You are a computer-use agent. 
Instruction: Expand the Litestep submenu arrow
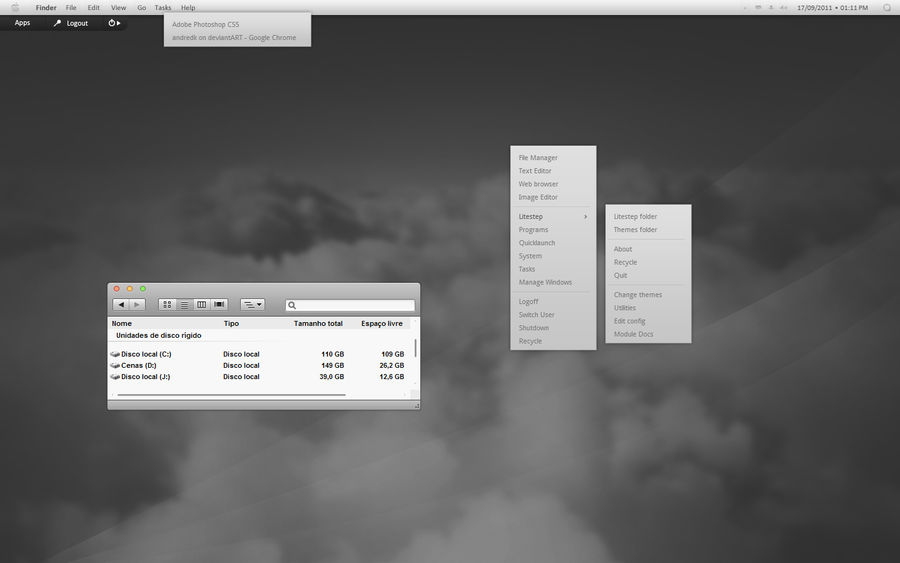tap(585, 217)
